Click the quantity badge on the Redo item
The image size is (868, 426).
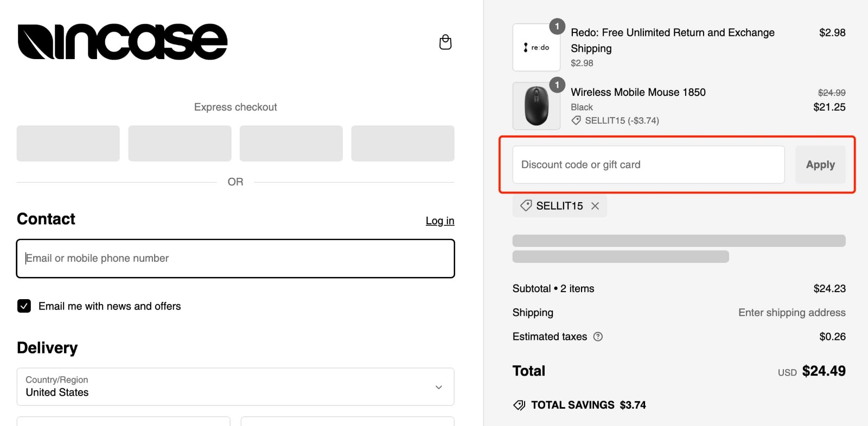pyautogui.click(x=558, y=25)
